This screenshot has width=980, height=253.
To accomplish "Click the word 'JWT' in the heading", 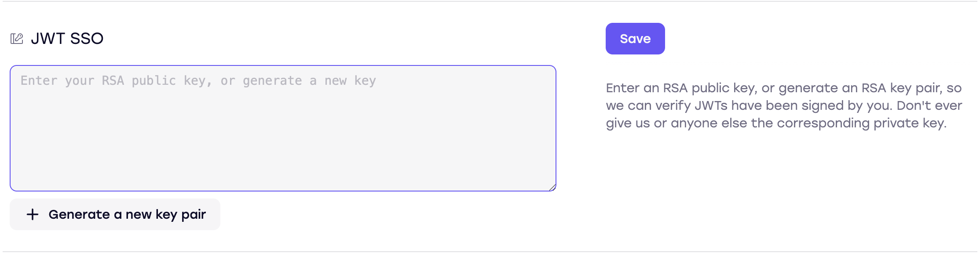I will [x=48, y=39].
